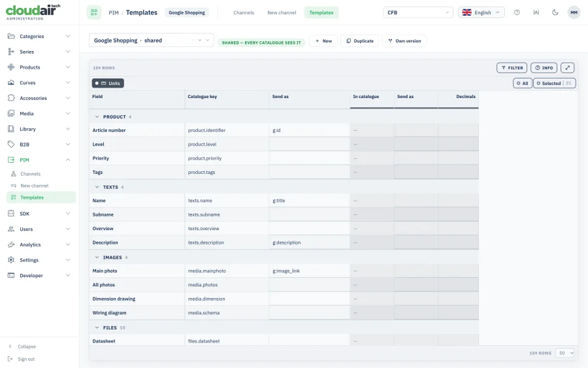Click the Products icon in sidebar

pos(11,67)
